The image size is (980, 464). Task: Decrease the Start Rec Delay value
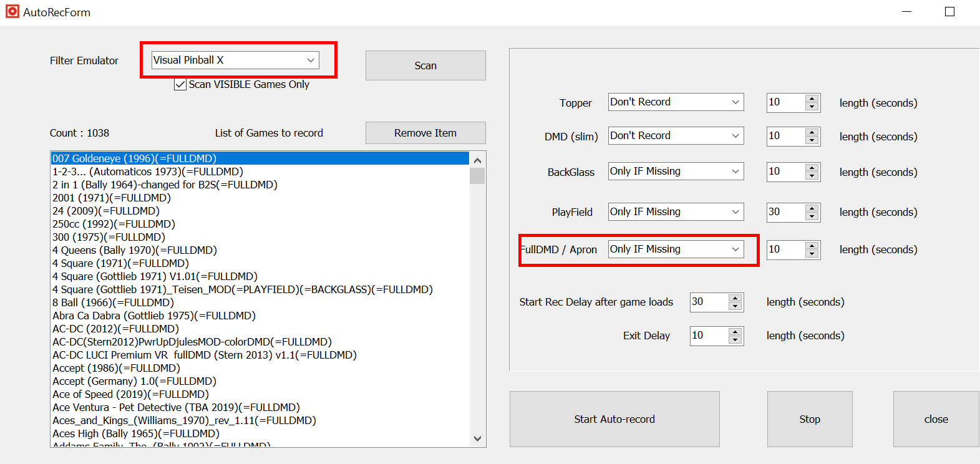pos(735,306)
